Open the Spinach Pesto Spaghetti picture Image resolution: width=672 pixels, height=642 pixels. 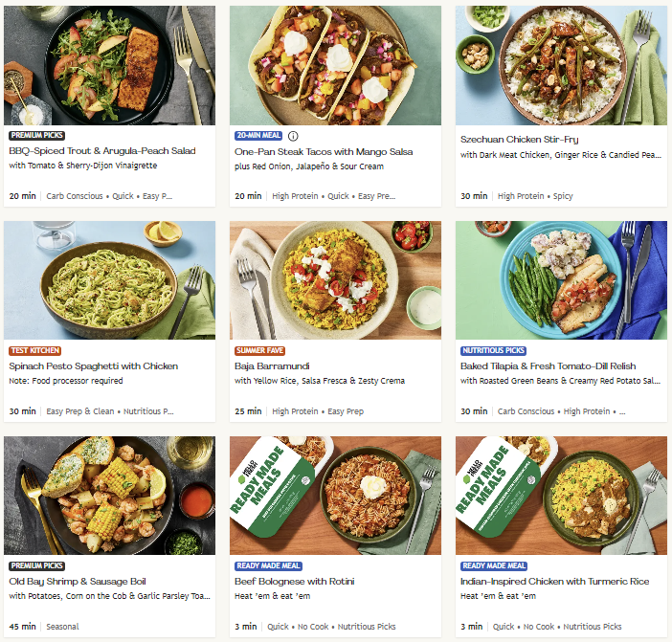click(110, 280)
